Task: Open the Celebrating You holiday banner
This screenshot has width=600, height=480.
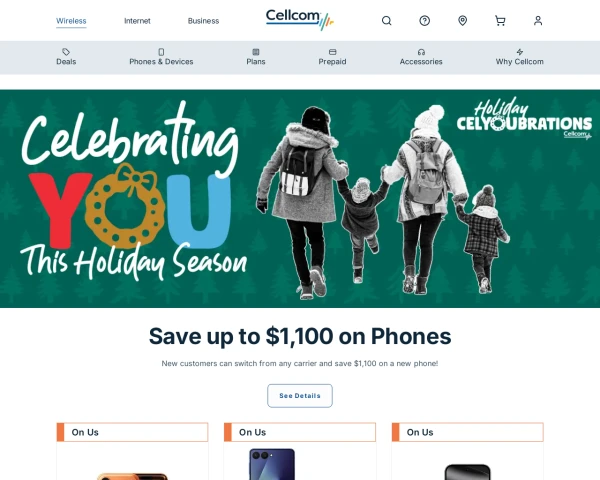Action: click(300, 199)
